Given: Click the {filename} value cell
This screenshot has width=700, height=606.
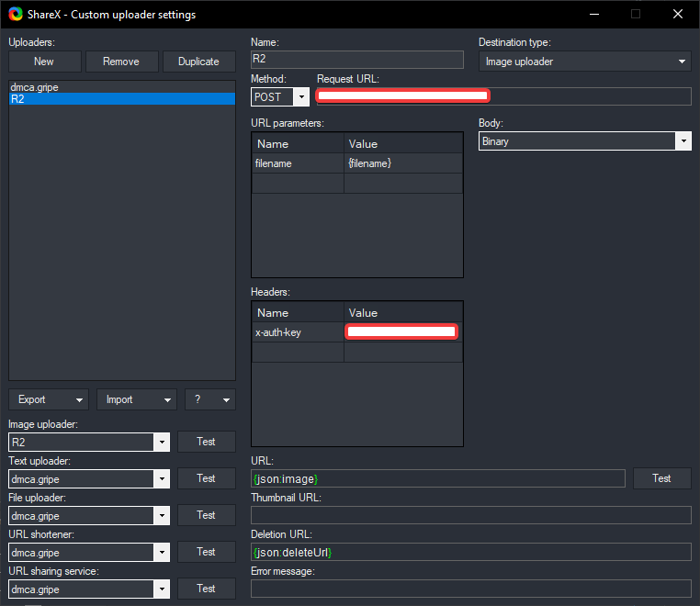Looking at the screenshot, I should [403, 163].
